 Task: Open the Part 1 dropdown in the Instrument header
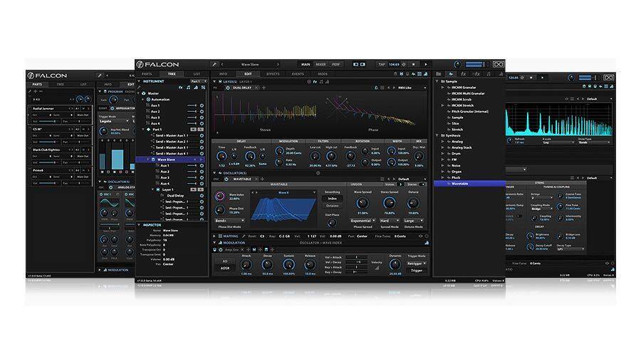[x=199, y=81]
